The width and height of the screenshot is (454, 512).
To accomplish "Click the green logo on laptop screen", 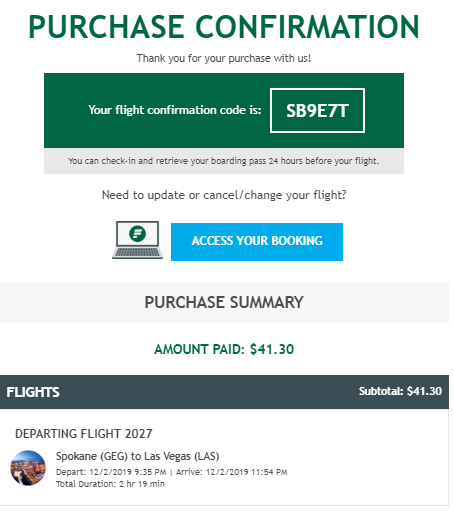I will [138, 233].
